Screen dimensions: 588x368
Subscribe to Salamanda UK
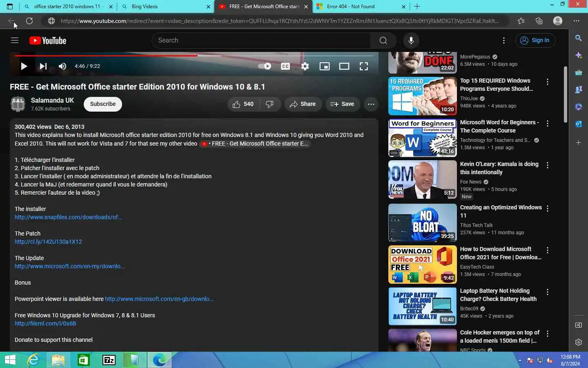(103, 104)
